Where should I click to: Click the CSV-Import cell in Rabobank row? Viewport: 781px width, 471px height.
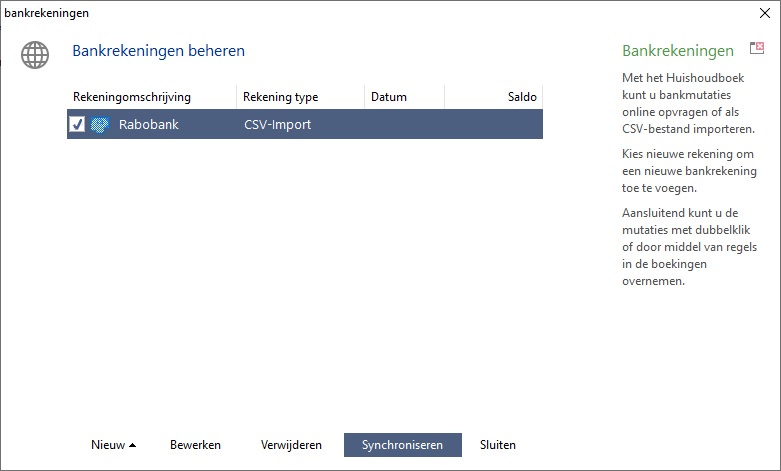click(x=277, y=125)
